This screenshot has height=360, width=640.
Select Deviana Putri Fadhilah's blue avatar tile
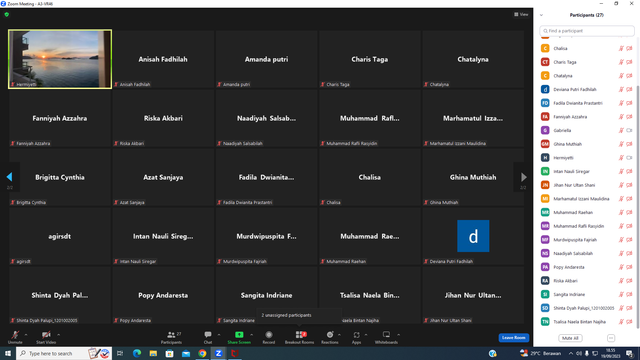coord(473,236)
